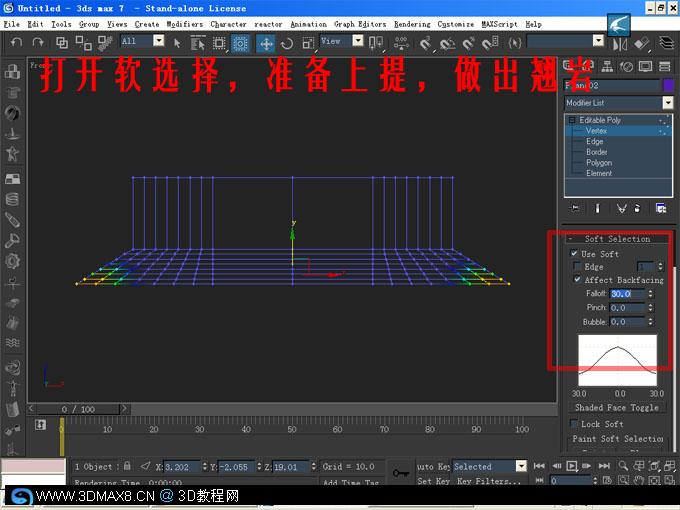Open the MAXScript menu
This screenshot has width=680, height=510.
[500, 24]
